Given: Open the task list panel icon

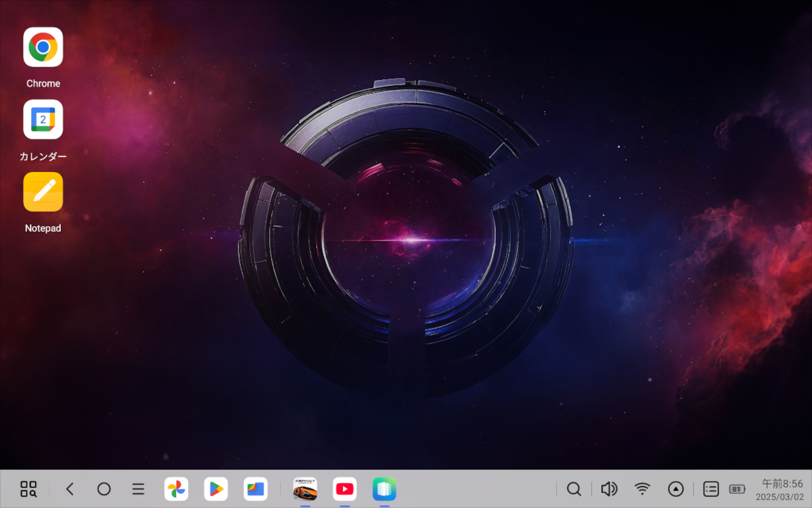Looking at the screenshot, I should [x=710, y=488].
